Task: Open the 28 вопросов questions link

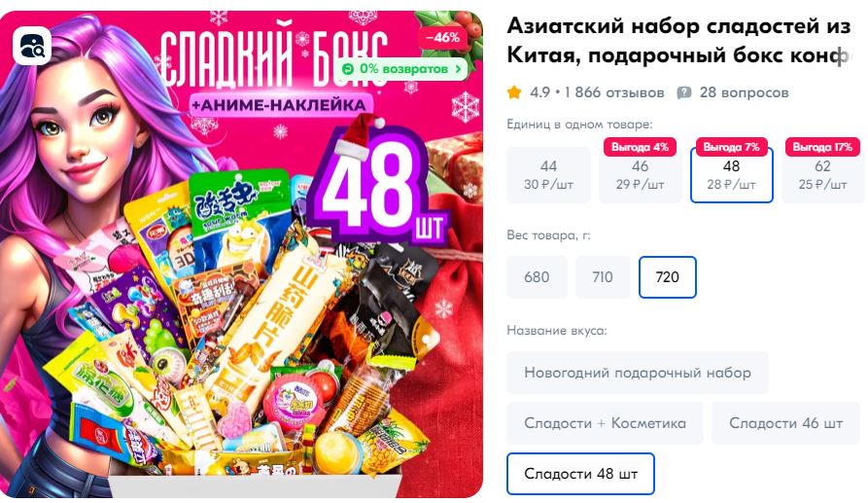Action: (x=744, y=92)
